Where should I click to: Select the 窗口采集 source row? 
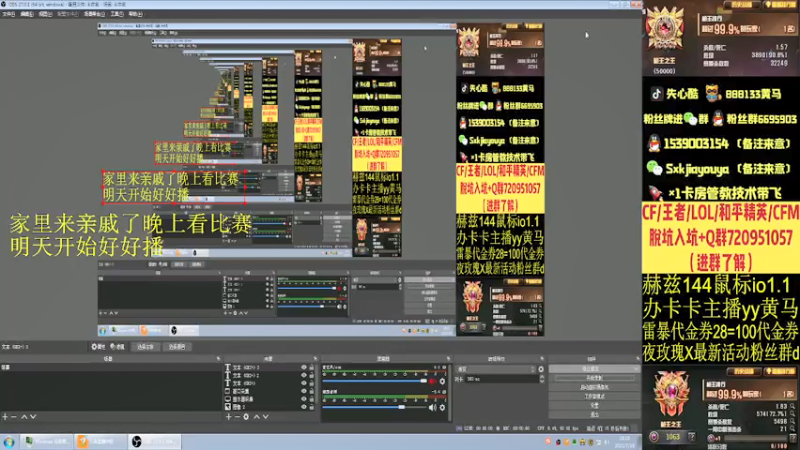tap(270, 391)
